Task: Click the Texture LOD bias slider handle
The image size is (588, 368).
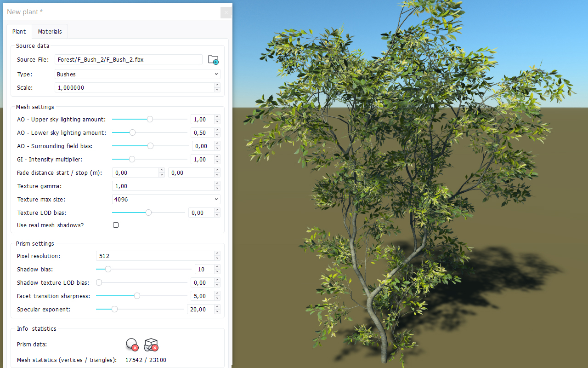Action: (x=148, y=213)
